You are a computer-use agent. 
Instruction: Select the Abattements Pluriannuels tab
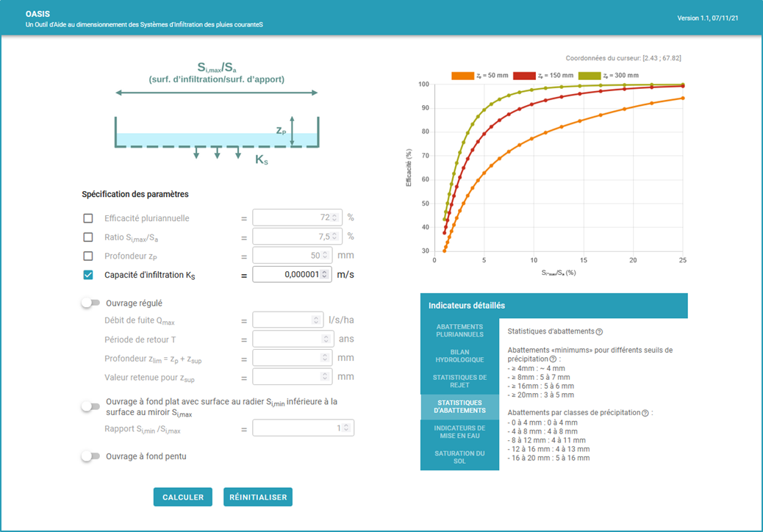(x=459, y=331)
